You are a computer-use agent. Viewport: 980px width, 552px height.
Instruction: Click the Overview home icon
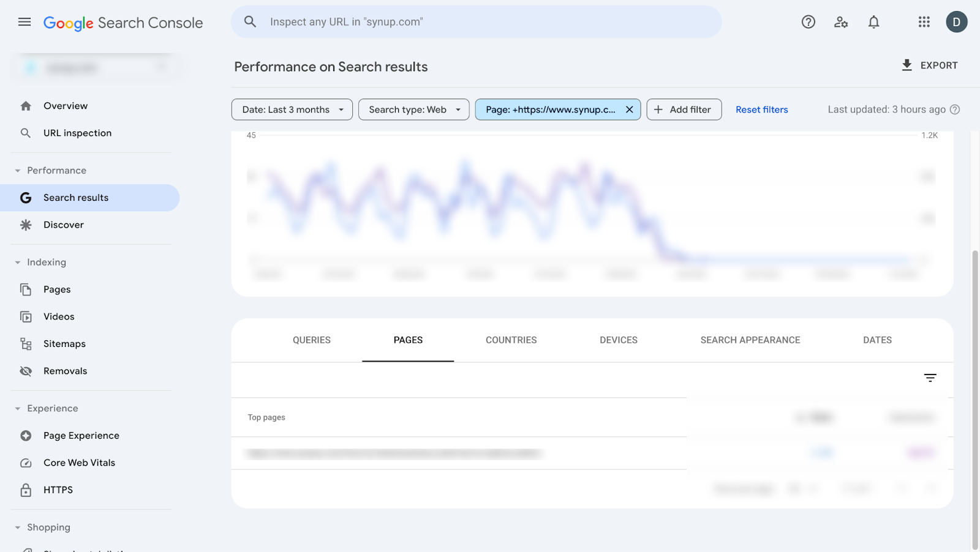26,106
